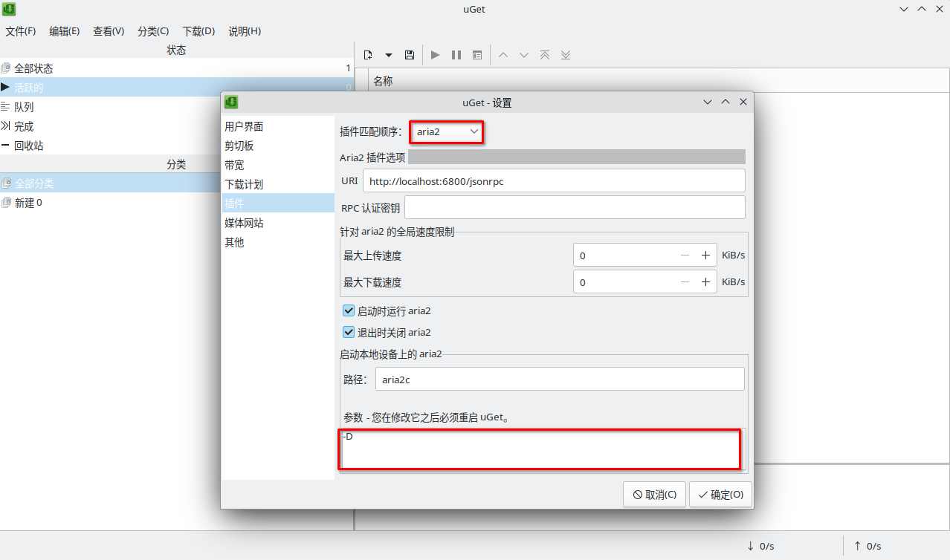Image resolution: width=950 pixels, height=560 pixels.
Task: Pause the download with the pause icon
Action: click(456, 54)
